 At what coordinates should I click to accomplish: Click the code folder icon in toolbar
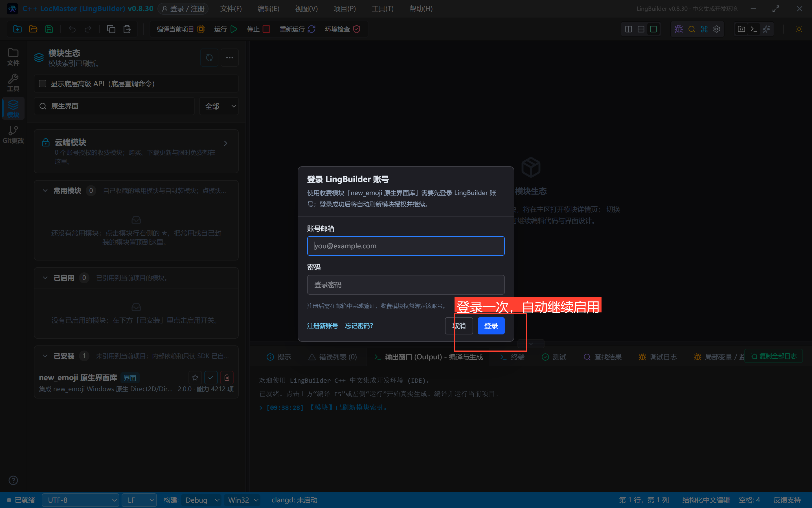(x=741, y=29)
